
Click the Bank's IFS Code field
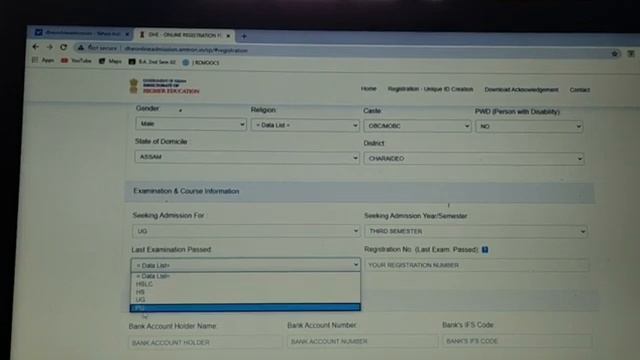pyautogui.click(x=517, y=341)
